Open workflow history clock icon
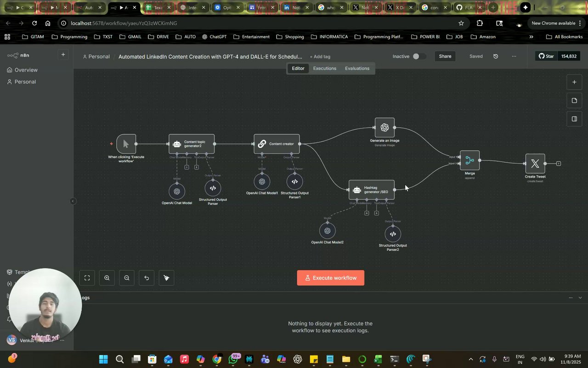This screenshot has width=588, height=368. tap(496, 56)
